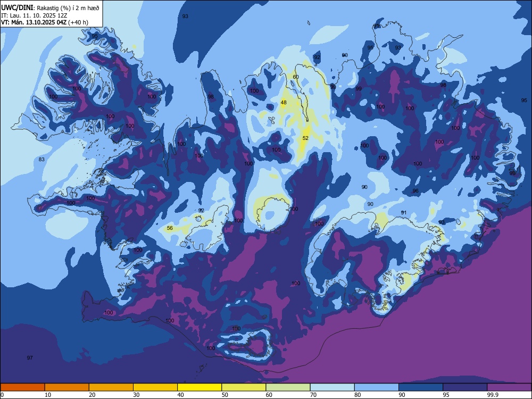This screenshot has width=532, height=399.
Task: Click the '60' value in the yellow area
Action: pyautogui.click(x=296, y=77)
